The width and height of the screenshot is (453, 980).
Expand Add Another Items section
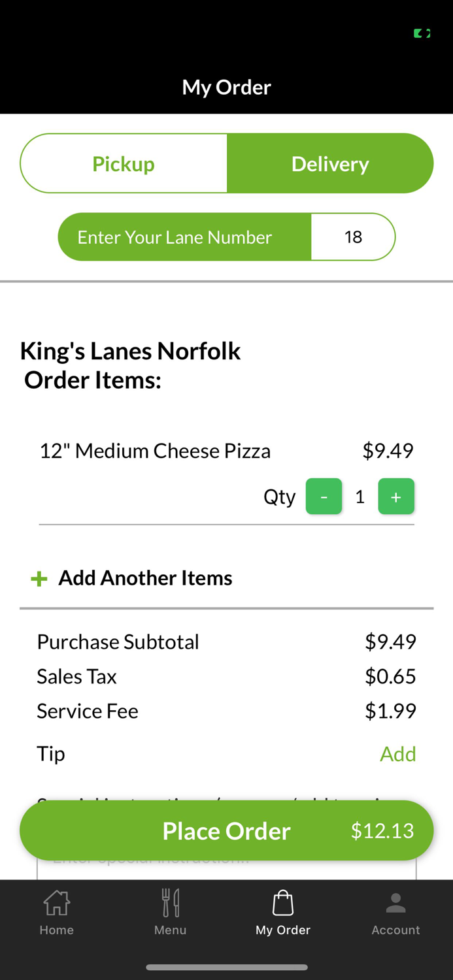point(145,578)
